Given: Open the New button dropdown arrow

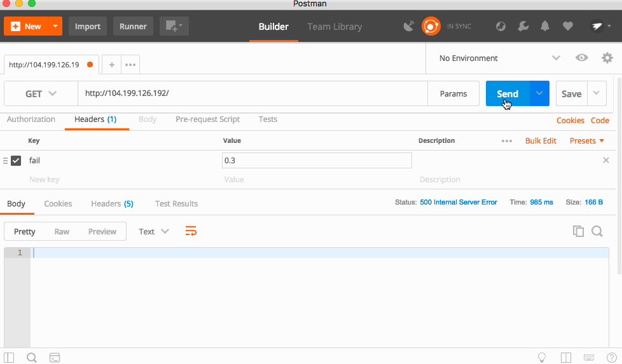Looking at the screenshot, I should [x=55, y=26].
